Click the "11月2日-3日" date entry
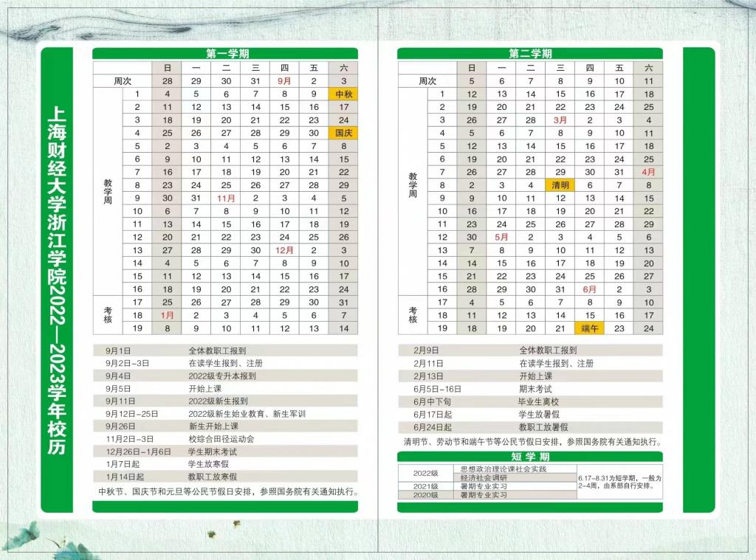 pos(130,439)
